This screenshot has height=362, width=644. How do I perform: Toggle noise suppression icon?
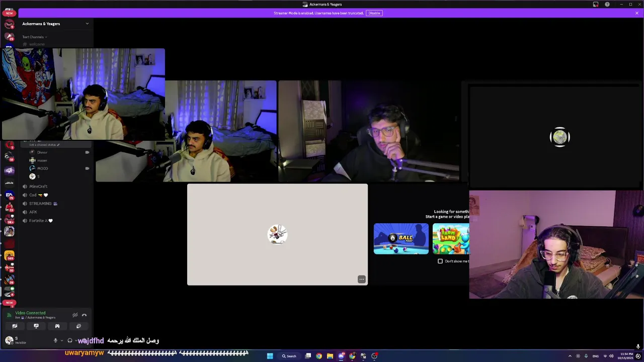75,315
